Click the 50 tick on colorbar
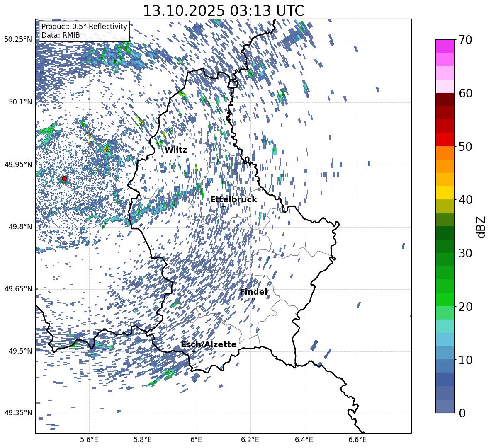 (465, 146)
